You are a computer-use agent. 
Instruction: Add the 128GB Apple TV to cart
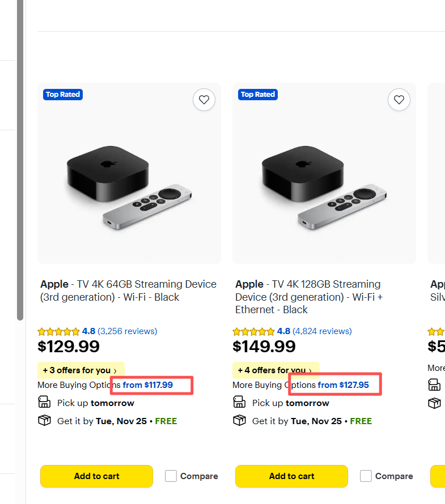point(291,476)
